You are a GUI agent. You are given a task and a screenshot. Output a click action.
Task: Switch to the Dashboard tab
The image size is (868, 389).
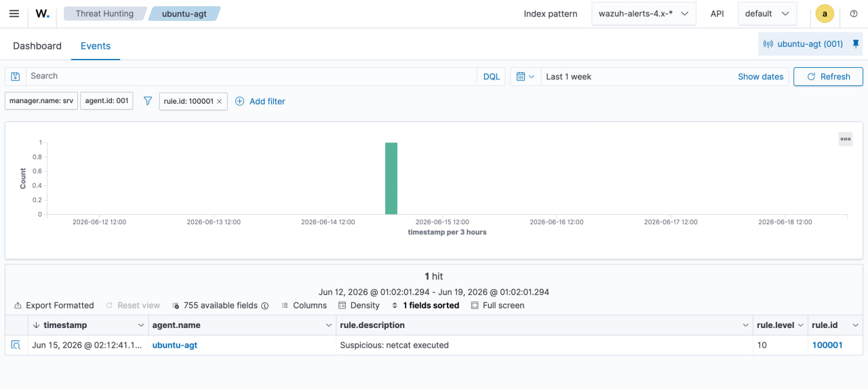[37, 46]
